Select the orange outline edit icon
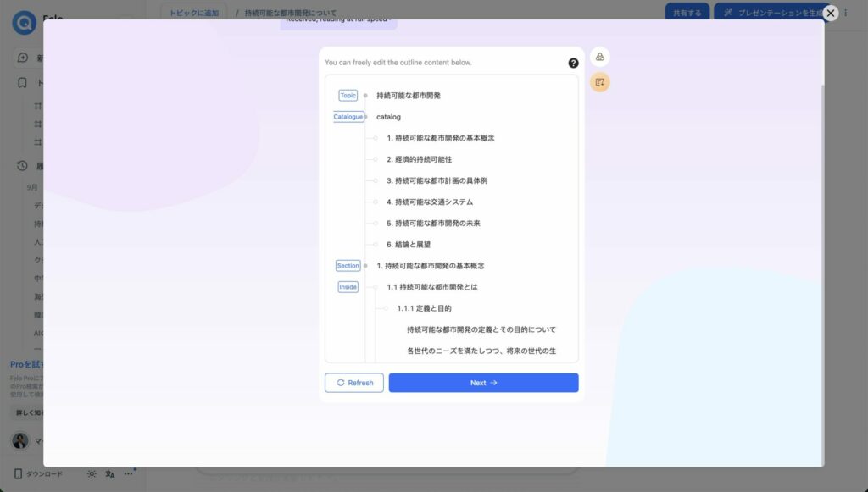The height and width of the screenshot is (492, 868). (599, 81)
